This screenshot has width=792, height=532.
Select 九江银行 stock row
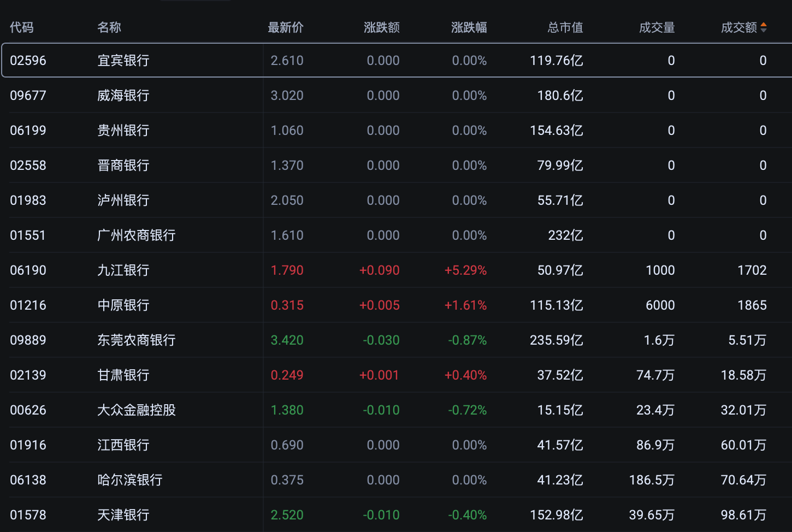[x=123, y=270]
